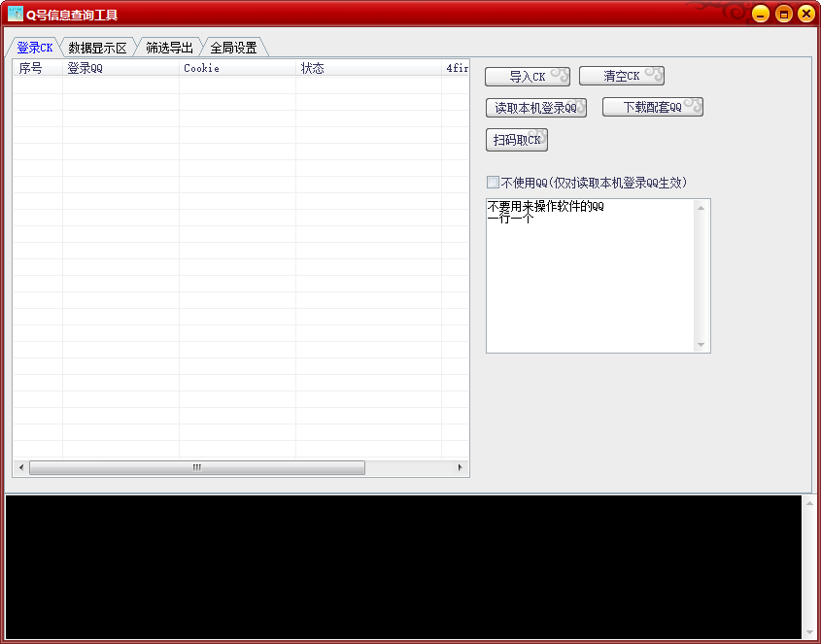The width and height of the screenshot is (821, 644).
Task: Click the 导入CK button
Action: click(528, 77)
